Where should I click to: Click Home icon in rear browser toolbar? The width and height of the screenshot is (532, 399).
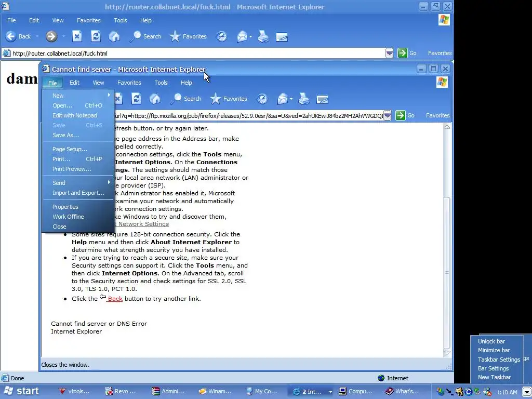pyautogui.click(x=114, y=36)
